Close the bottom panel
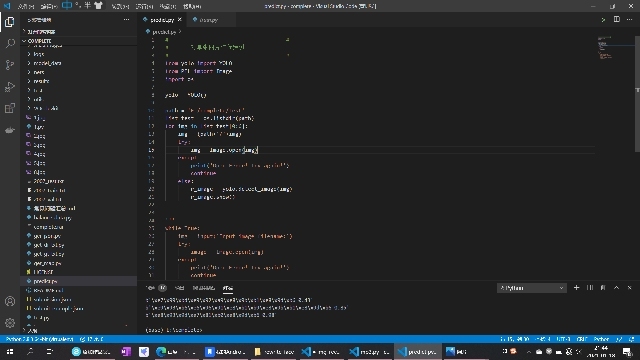Screen dimensions: 640x360 (x=629, y=288)
